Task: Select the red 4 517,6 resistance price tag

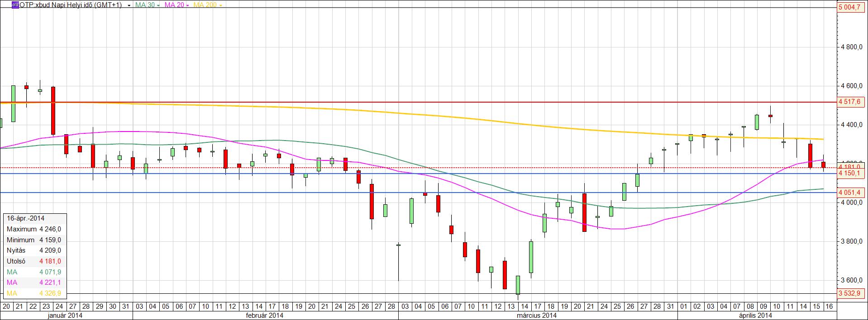Action: (850, 102)
